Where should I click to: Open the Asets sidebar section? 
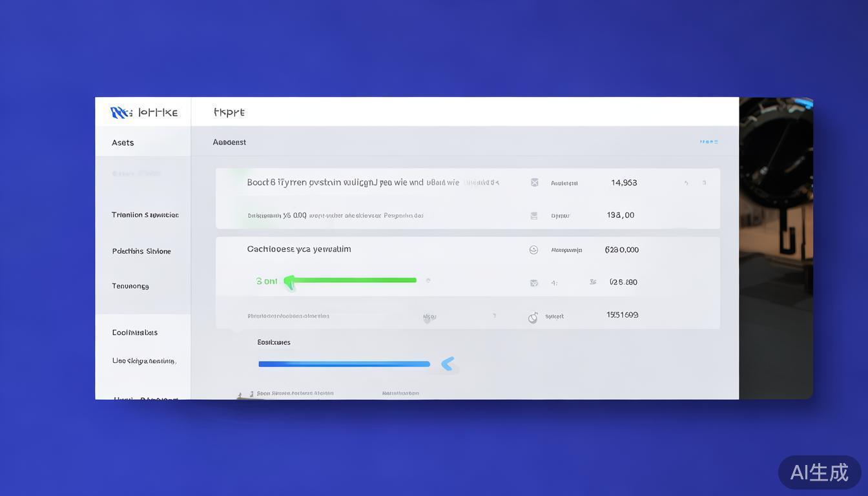(123, 143)
